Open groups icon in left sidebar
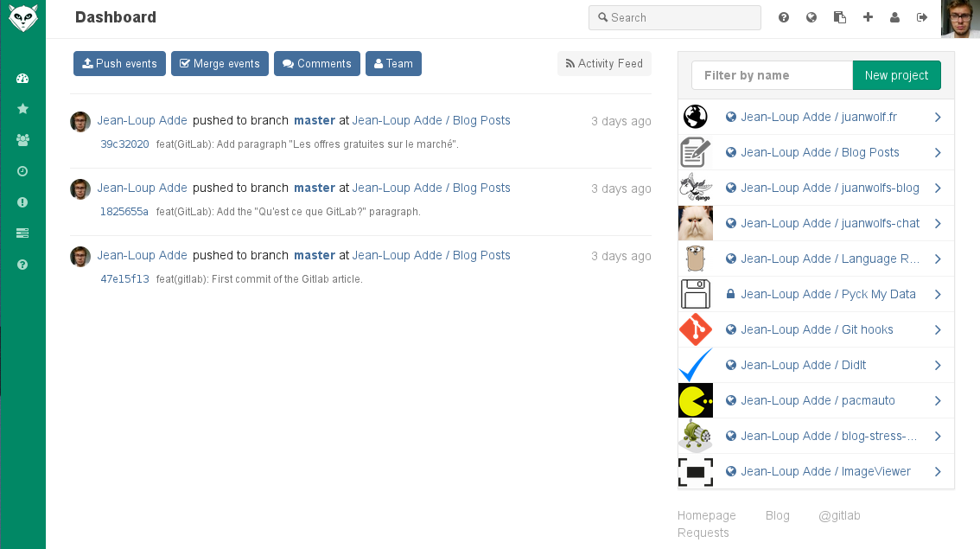Screen dimensions: 980x549 pos(22,140)
